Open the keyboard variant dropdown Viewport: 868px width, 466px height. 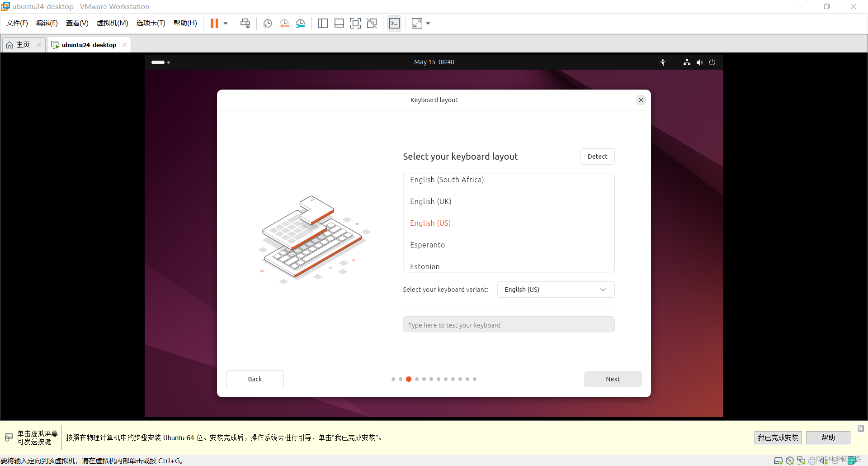click(556, 289)
